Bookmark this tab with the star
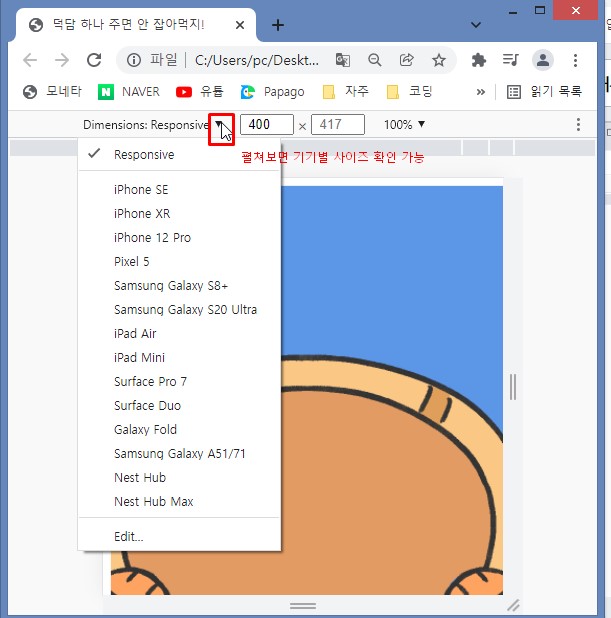Image resolution: width=611 pixels, height=618 pixels. click(x=438, y=60)
